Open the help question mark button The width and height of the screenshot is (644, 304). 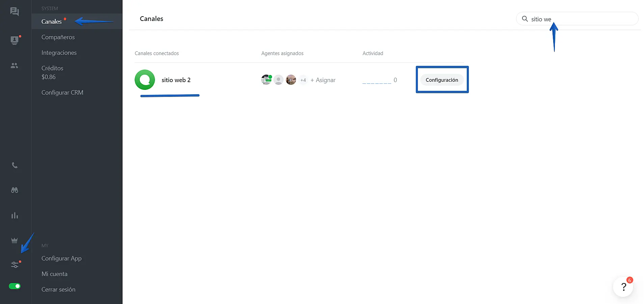[623, 287]
